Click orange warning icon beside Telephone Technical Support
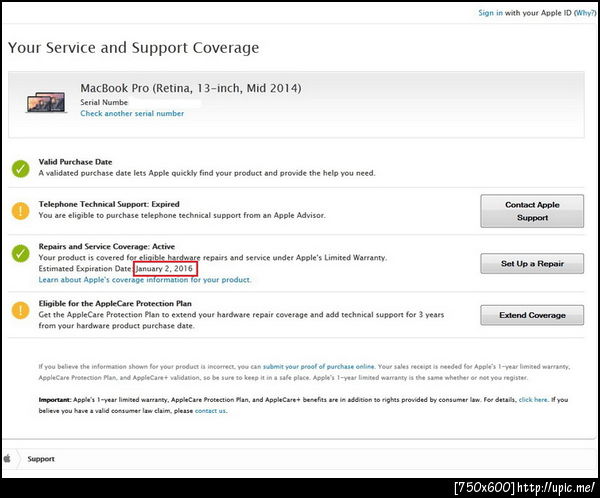 click(21, 211)
